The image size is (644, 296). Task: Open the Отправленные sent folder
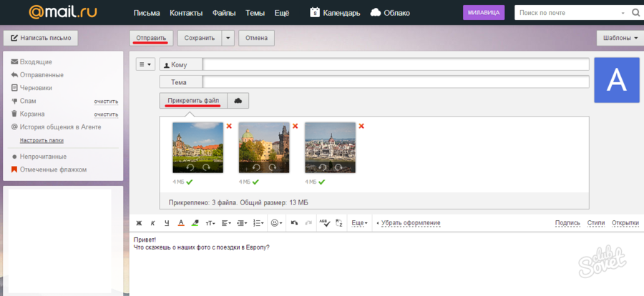point(42,75)
